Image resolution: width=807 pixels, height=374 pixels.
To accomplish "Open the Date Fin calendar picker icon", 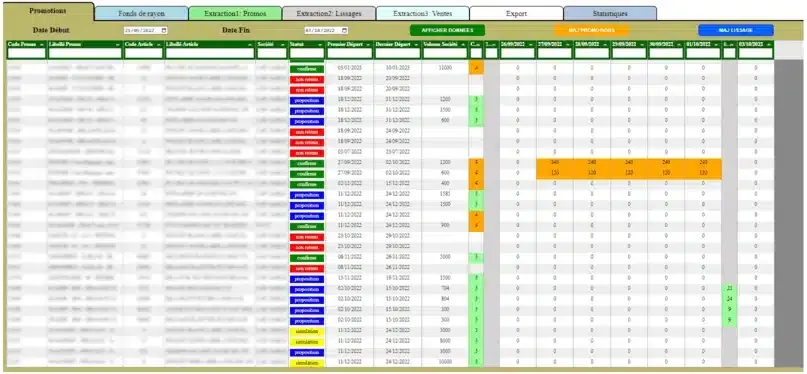I will 344,30.
